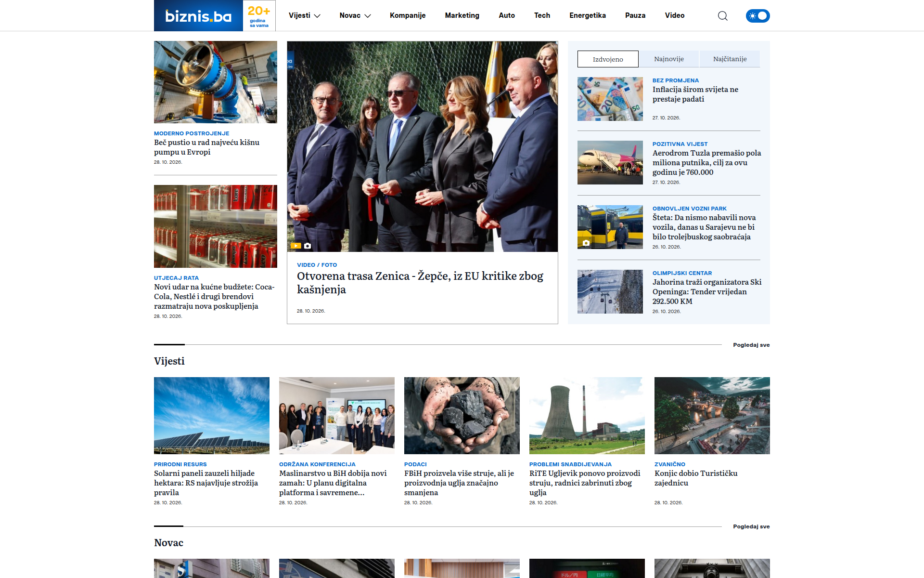Click the Novac section heading
This screenshot has height=578, width=924.
[x=168, y=543]
